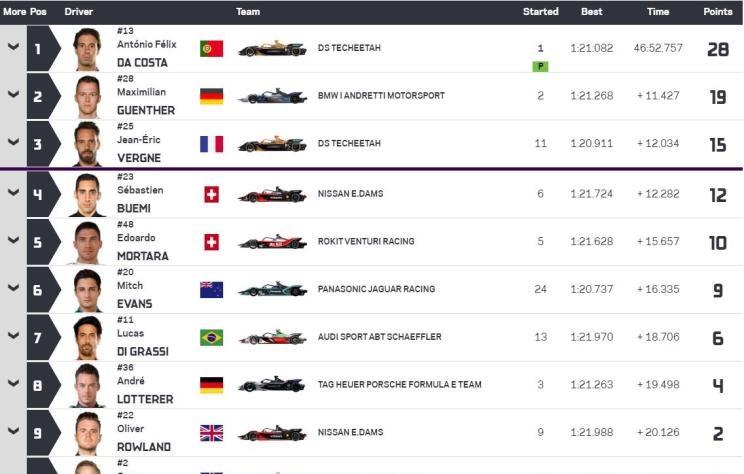Expand details for Sébastien Buemi row
This screenshot has width=744, height=474.
13,192
